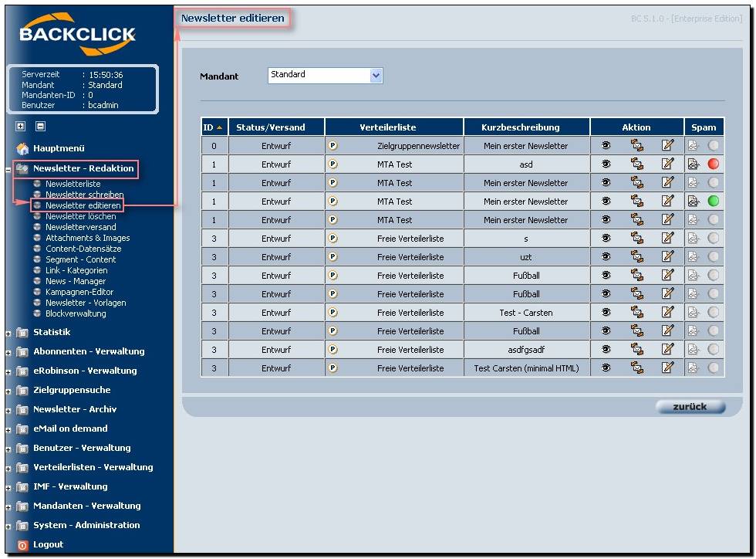
Task: Edit 'Test - Carsten' newsletter with pencil icon
Action: coord(667,313)
